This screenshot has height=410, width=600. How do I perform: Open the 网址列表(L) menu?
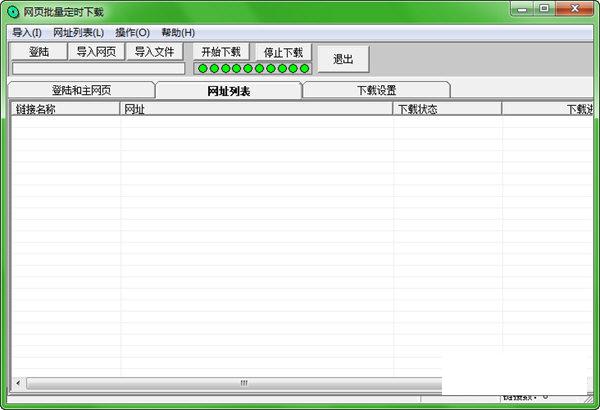[78, 32]
